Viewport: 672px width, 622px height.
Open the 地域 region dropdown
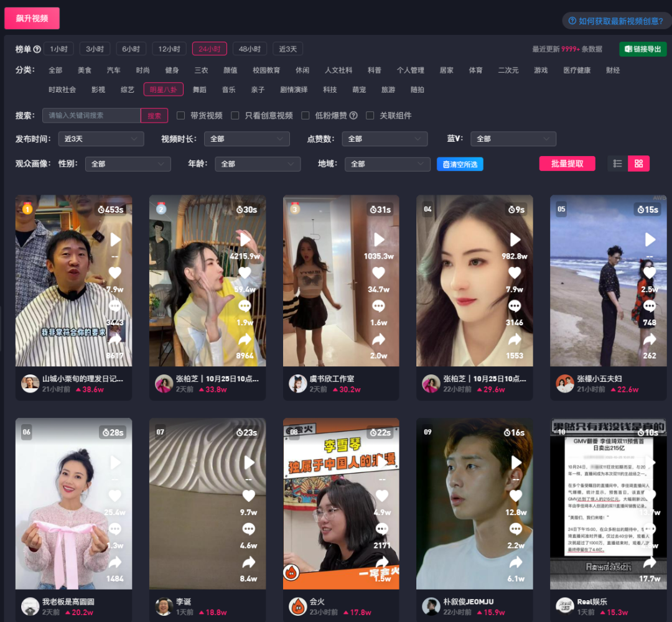[x=387, y=164]
